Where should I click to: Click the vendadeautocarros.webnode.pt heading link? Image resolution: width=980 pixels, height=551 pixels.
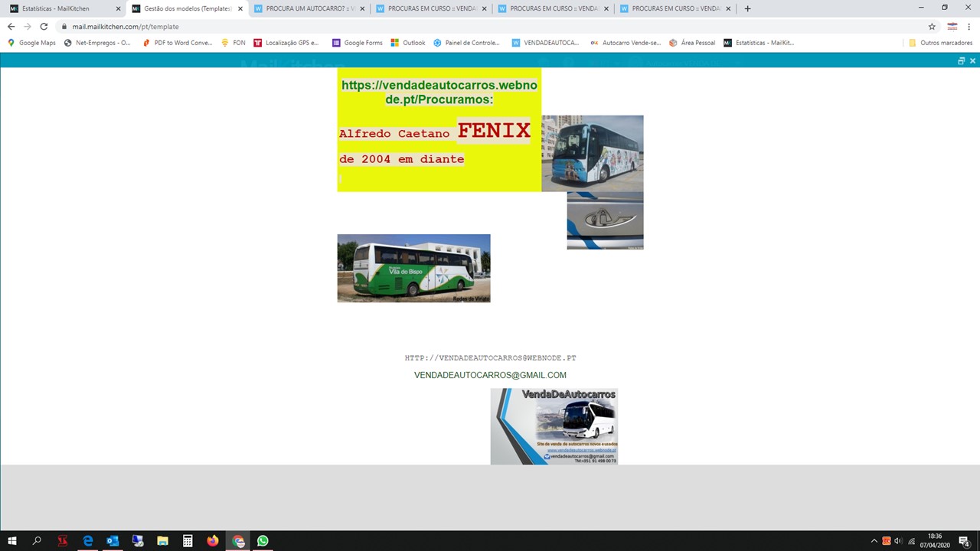click(439, 92)
